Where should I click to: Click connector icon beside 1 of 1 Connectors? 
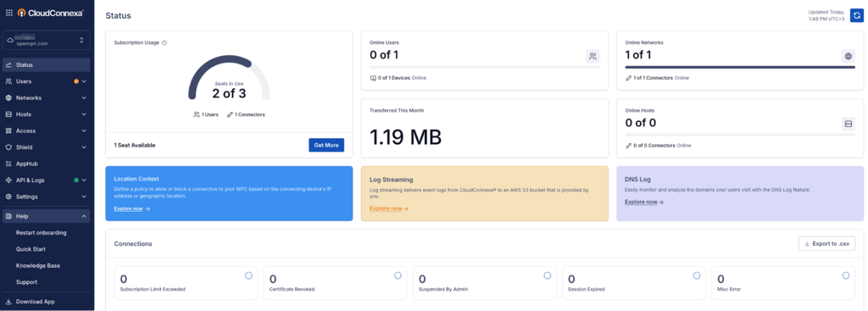pyautogui.click(x=628, y=78)
